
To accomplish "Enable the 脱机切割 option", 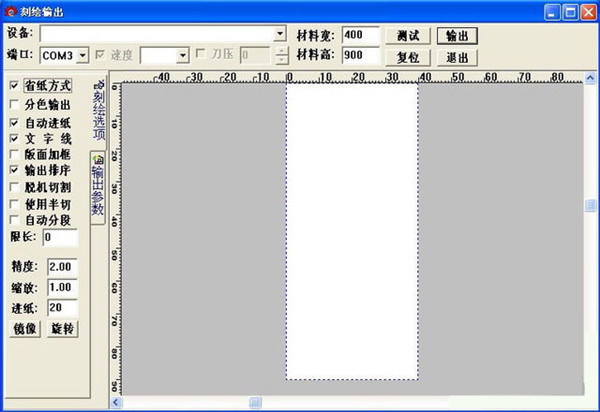I will click(14, 187).
